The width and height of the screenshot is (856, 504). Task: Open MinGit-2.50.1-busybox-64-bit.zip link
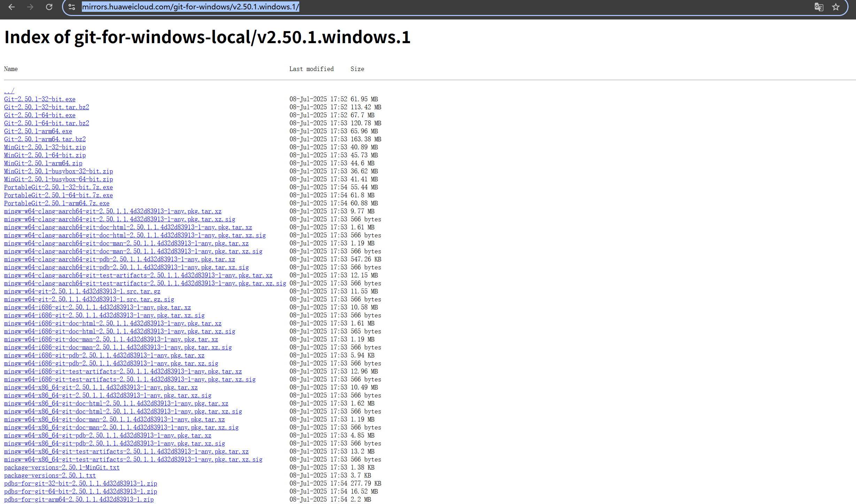pos(59,179)
